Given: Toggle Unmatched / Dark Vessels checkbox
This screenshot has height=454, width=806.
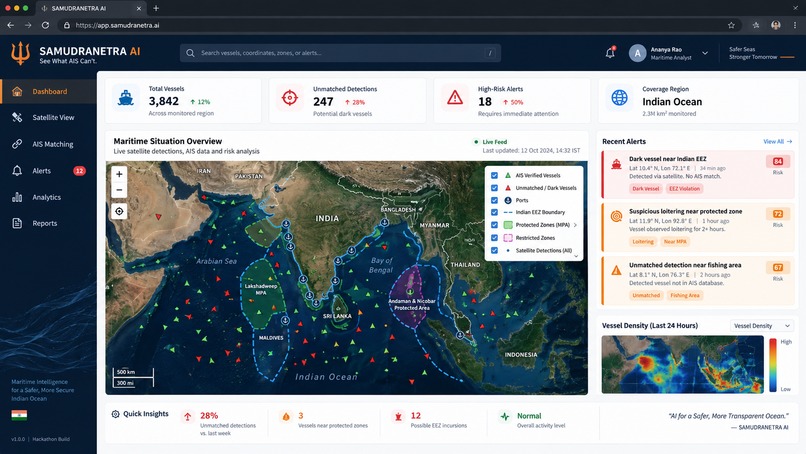Looking at the screenshot, I should coord(494,188).
